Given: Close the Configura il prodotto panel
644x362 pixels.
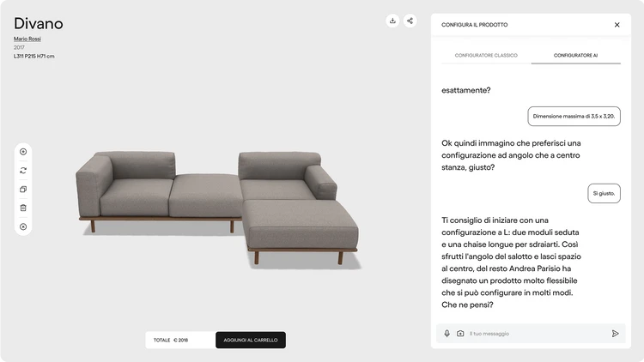Looking at the screenshot, I should pos(617,25).
